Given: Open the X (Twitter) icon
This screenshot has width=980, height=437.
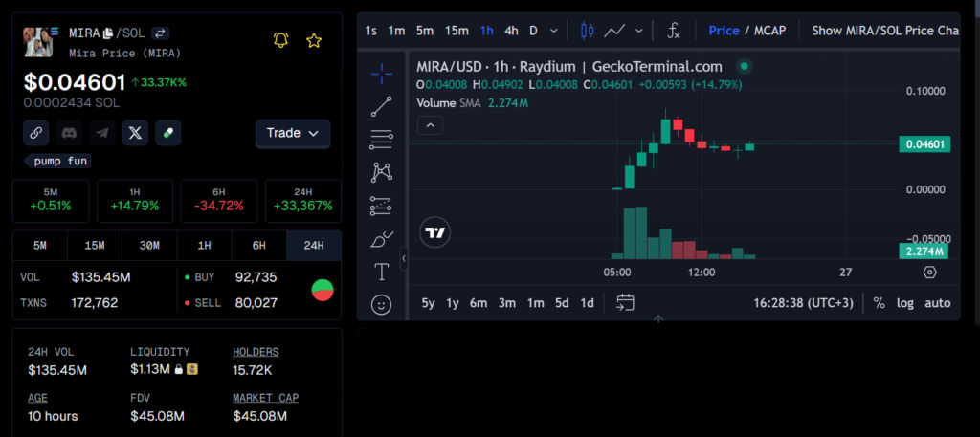Looking at the screenshot, I should pyautogui.click(x=135, y=133).
